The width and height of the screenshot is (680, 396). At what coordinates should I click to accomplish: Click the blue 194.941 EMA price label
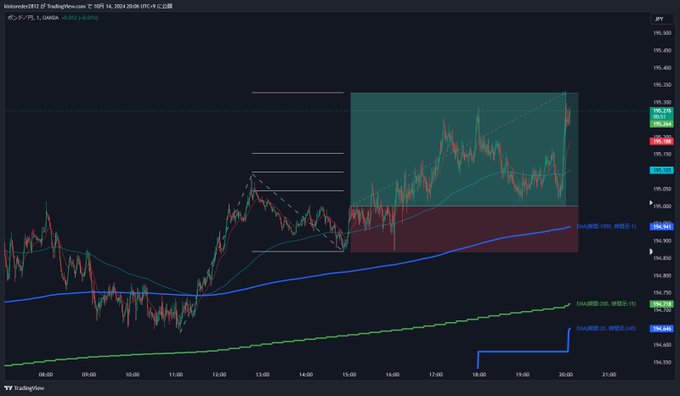click(661, 226)
